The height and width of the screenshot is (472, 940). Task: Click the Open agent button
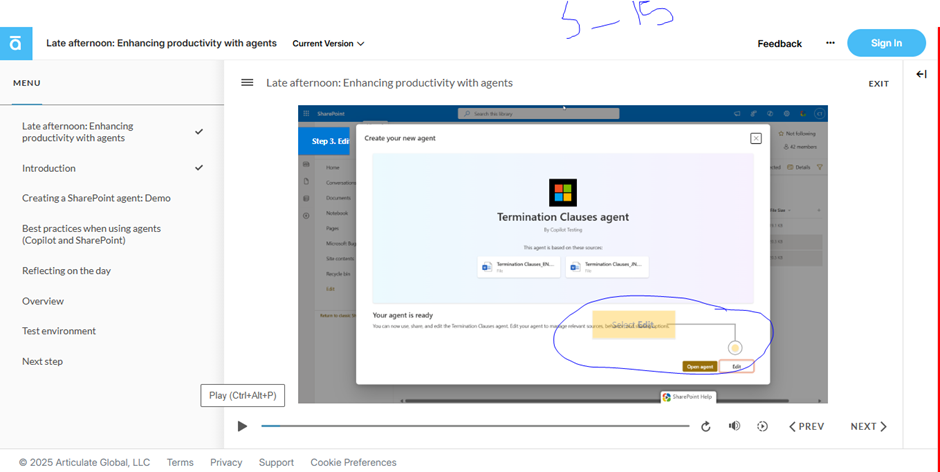click(700, 366)
